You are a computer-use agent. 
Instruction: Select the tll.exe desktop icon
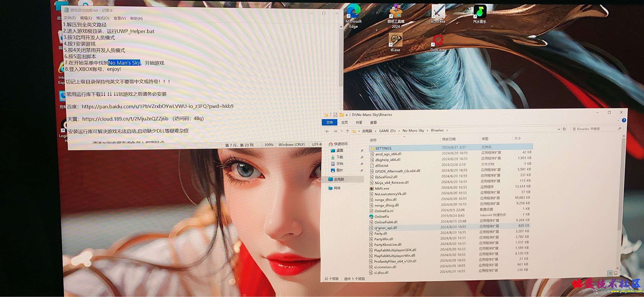tap(395, 42)
